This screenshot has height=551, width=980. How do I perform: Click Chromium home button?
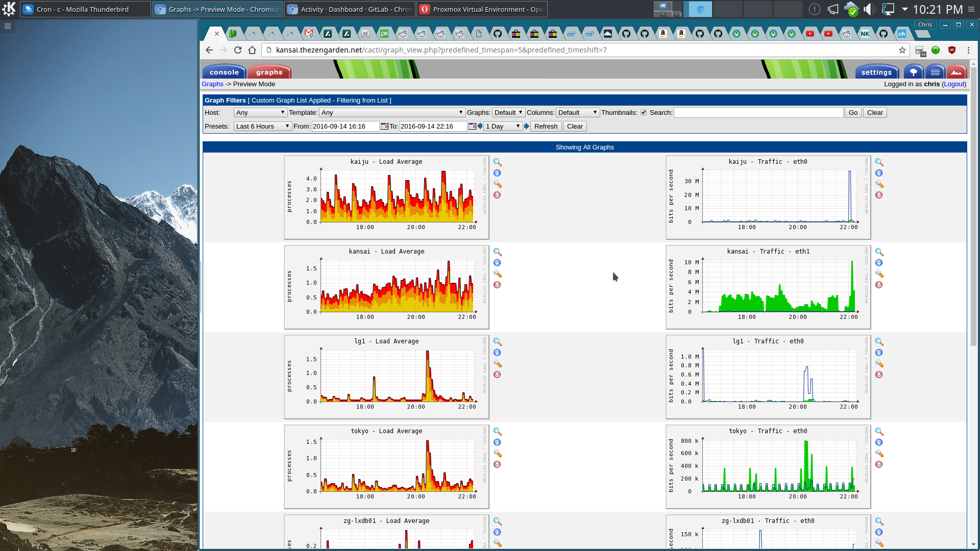252,50
